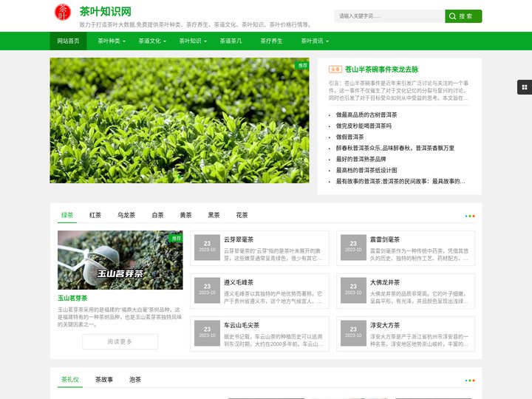The width and height of the screenshot is (532, 399).
Task: Select the 乌龙茶 tab
Action: click(x=126, y=215)
